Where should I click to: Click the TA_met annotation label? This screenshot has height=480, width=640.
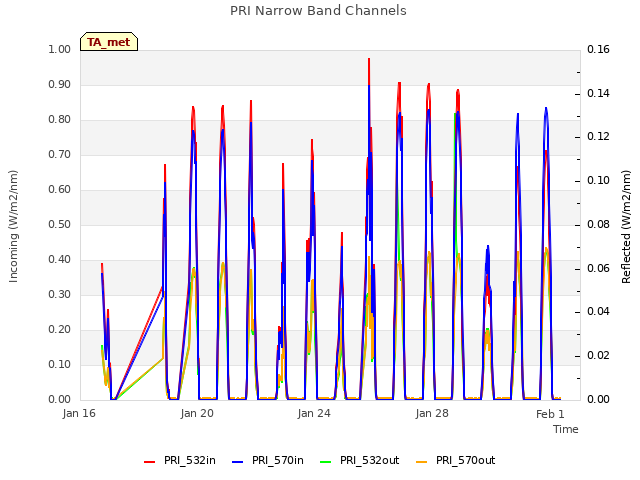coord(109,42)
